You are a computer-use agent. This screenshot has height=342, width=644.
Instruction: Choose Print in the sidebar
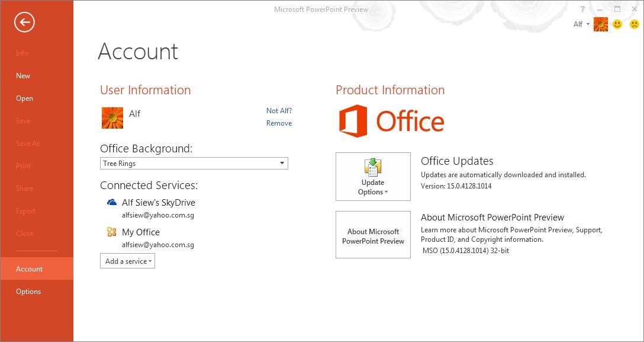[x=23, y=165]
